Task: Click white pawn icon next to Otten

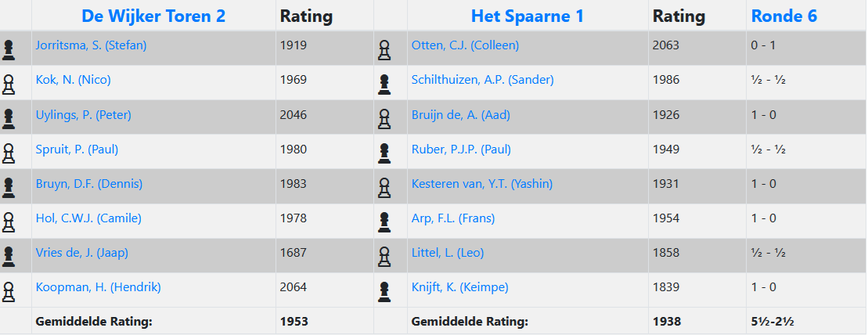Action: pos(384,50)
